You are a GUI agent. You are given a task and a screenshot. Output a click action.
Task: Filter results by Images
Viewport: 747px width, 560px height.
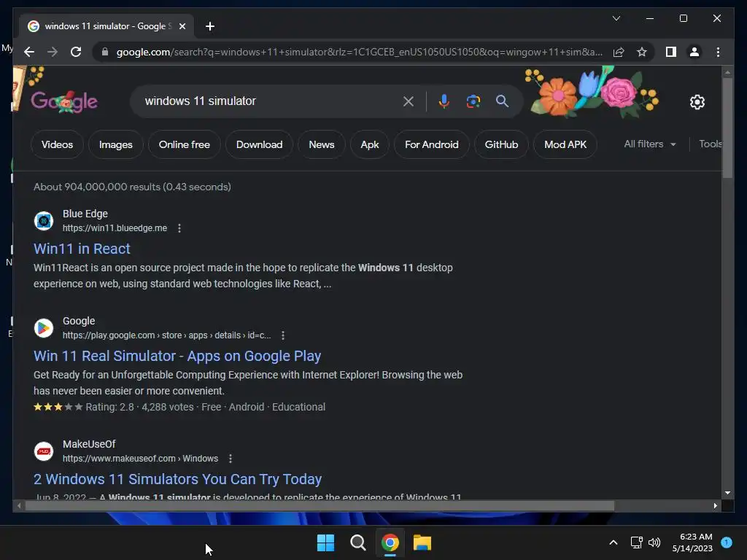(x=116, y=144)
